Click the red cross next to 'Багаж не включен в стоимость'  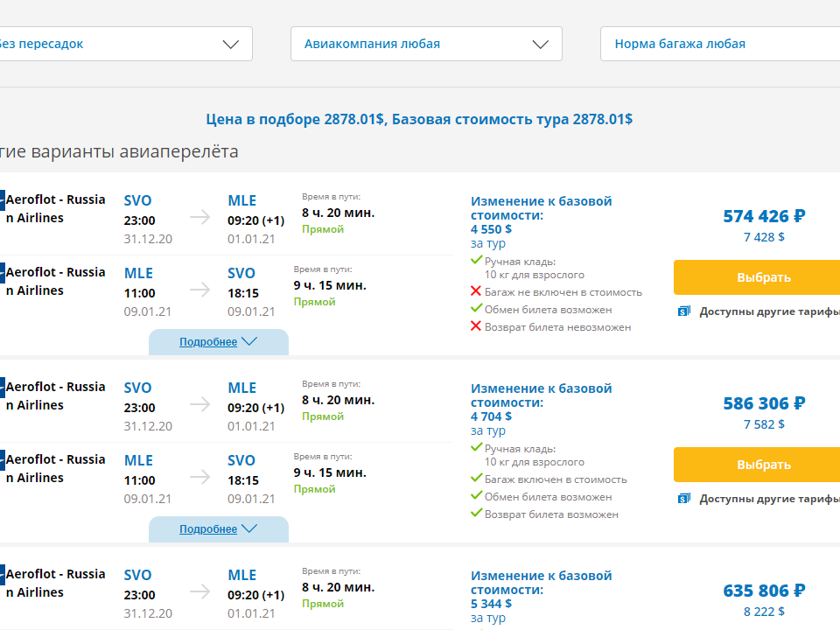pos(476,291)
